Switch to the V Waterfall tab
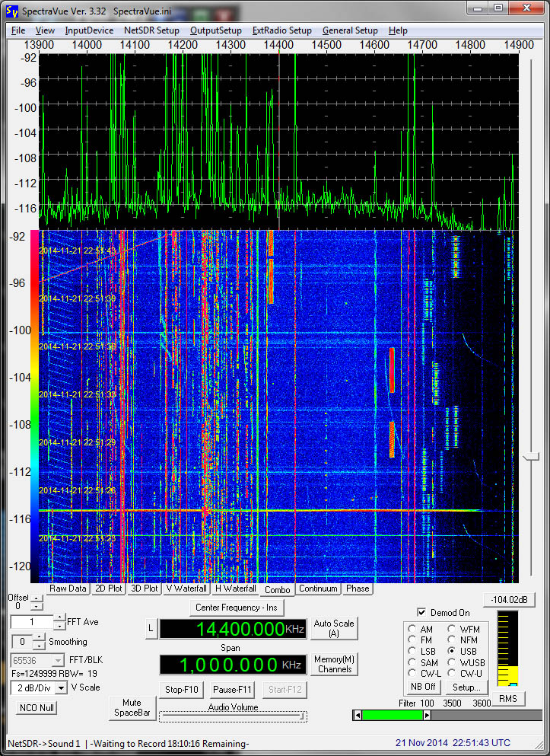The width and height of the screenshot is (550, 756). click(186, 589)
